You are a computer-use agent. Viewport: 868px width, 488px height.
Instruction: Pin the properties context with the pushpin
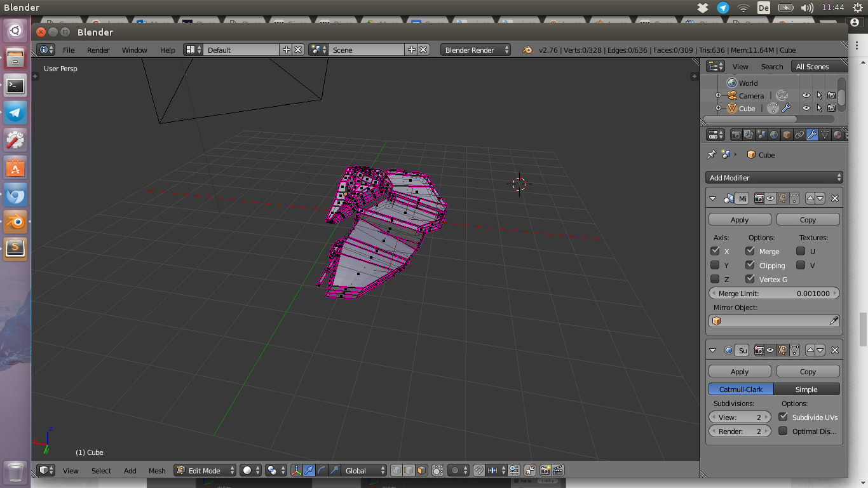click(x=712, y=154)
